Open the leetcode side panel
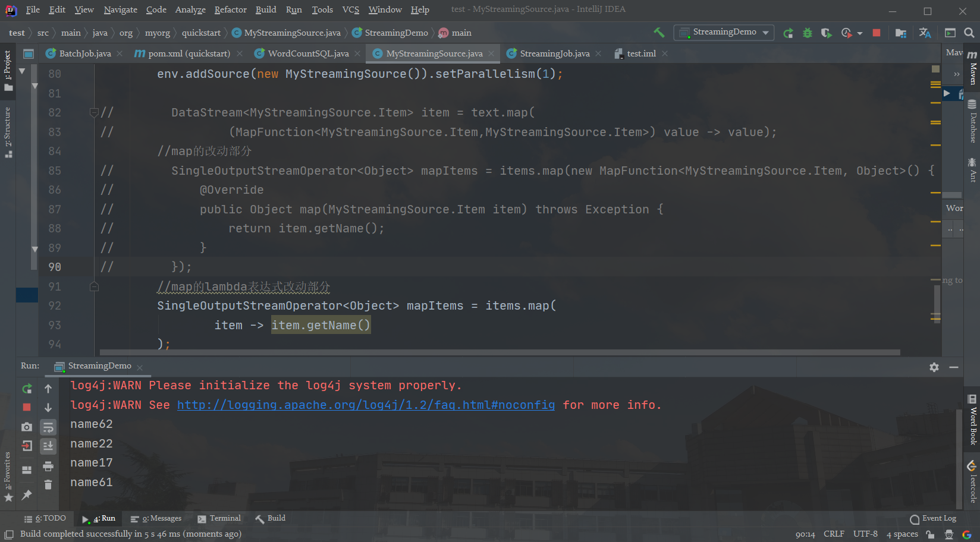 click(x=972, y=481)
